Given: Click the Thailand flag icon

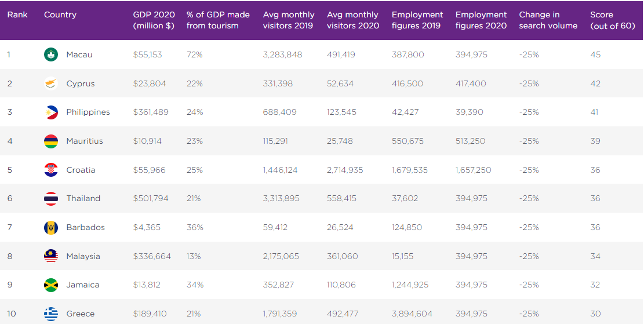Looking at the screenshot, I should [51, 199].
